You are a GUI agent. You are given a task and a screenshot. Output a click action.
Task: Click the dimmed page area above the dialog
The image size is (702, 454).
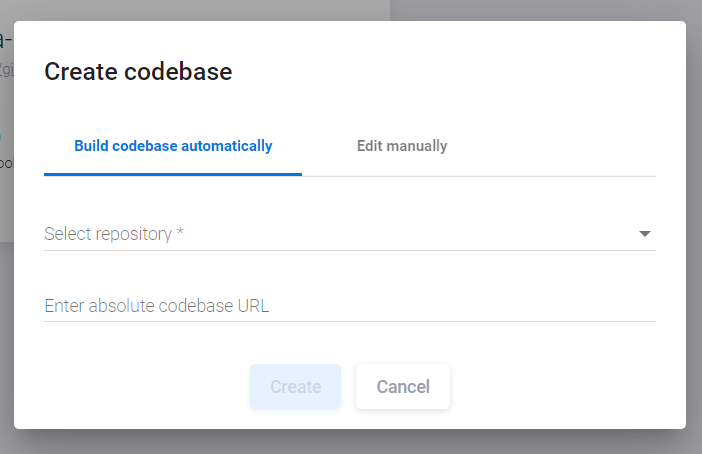pos(350,10)
